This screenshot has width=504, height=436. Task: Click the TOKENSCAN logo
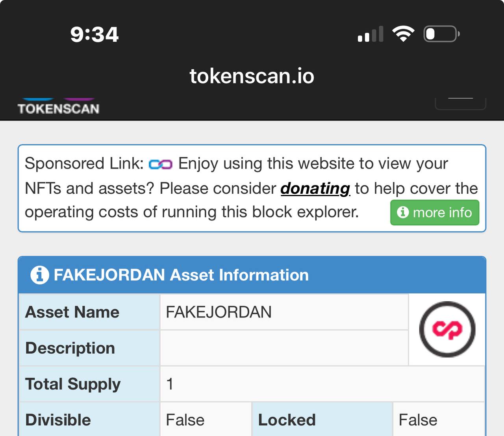pyautogui.click(x=58, y=108)
